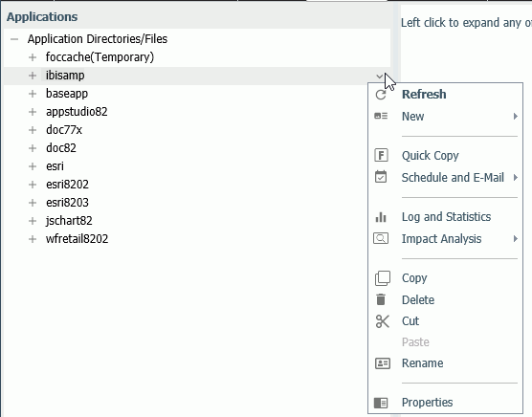Click the Impact Analysis magnifier icon
This screenshot has width=532, height=417.
[x=381, y=238]
